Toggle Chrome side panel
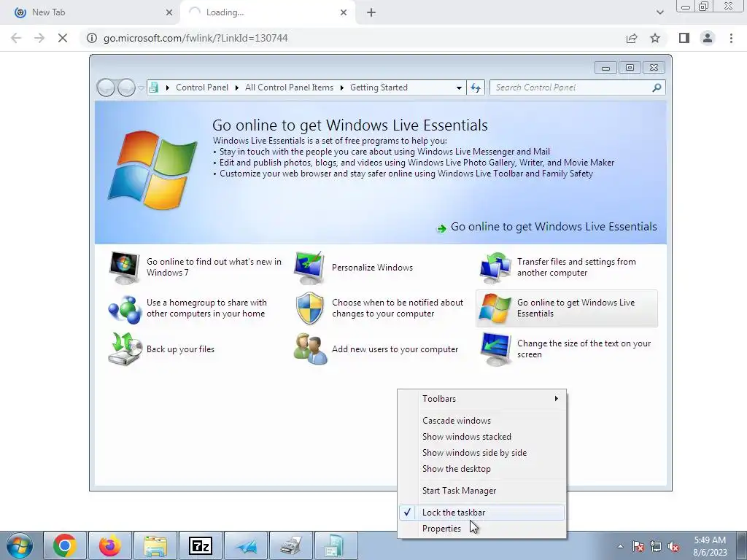 click(x=684, y=38)
